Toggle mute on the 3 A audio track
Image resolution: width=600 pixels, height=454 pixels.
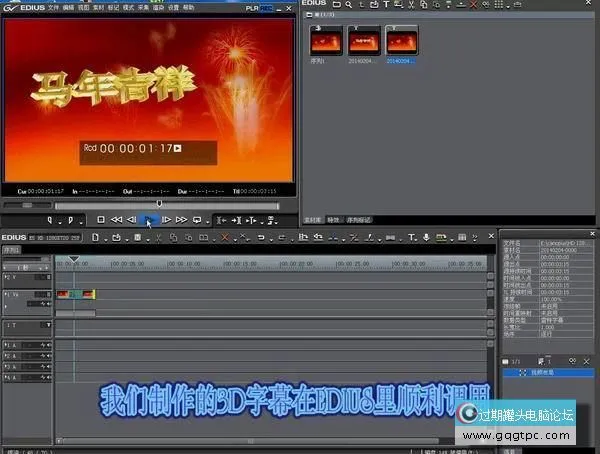(49, 367)
